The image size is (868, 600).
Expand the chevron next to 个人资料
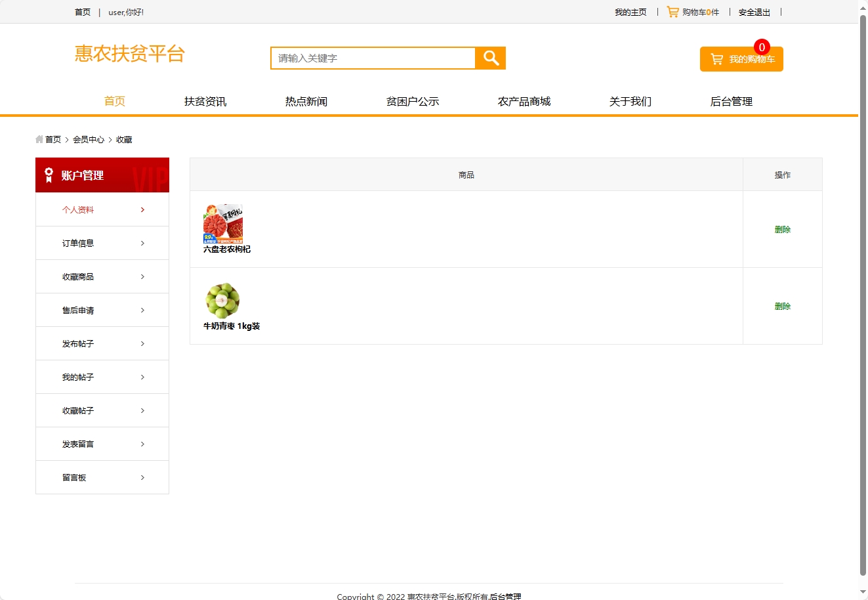142,209
